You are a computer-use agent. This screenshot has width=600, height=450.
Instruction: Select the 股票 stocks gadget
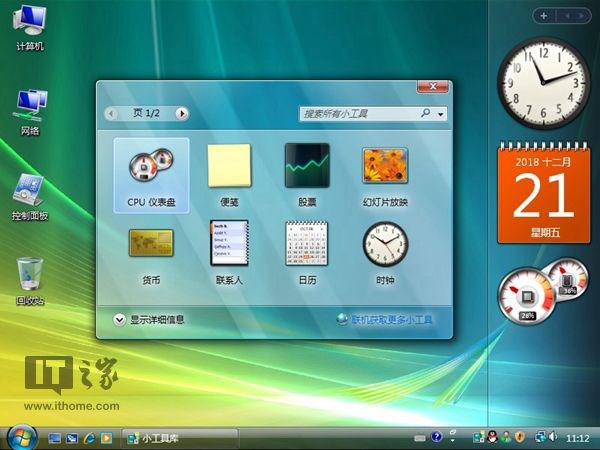(307, 175)
